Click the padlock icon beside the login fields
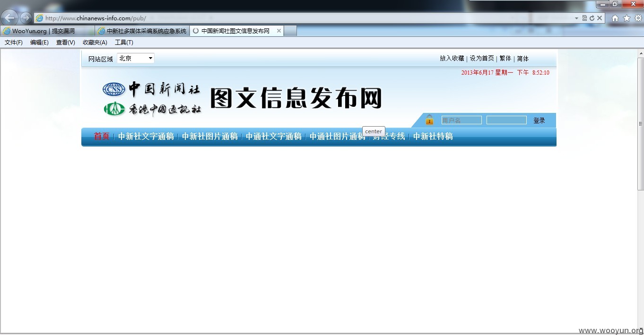Viewport: 644px width, 335px height. coord(429,120)
